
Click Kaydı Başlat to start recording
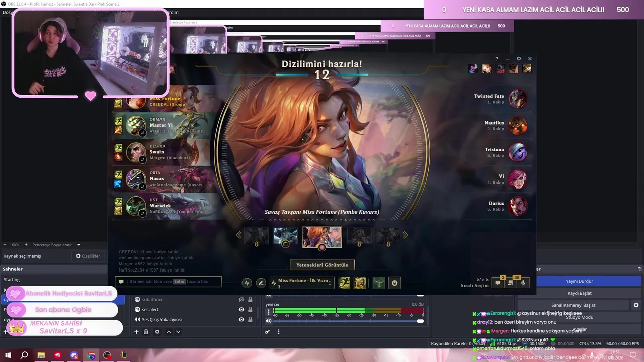coord(579,293)
